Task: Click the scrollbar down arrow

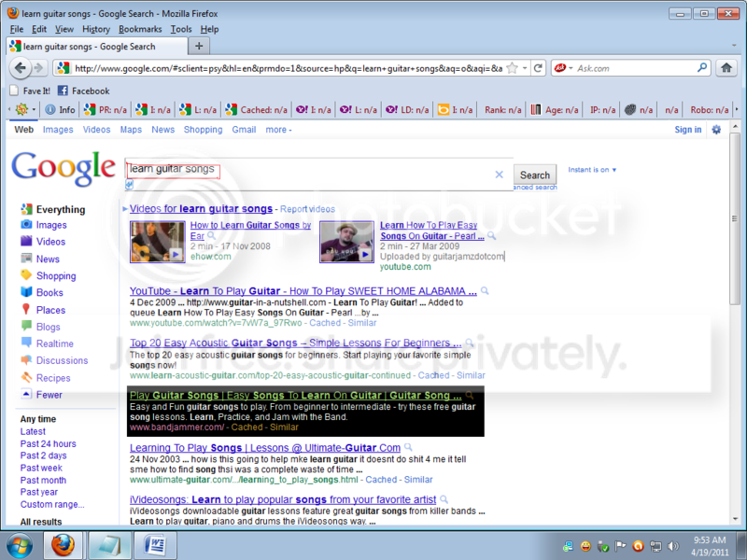Action: pos(735,519)
